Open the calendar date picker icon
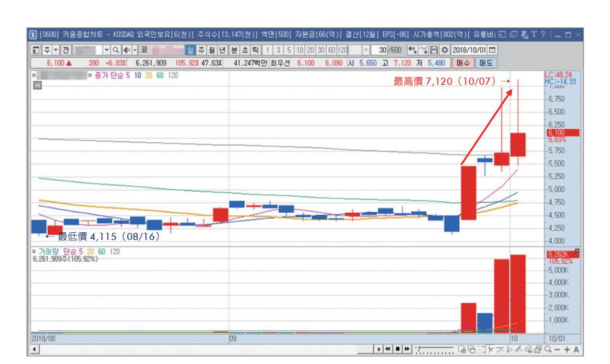 (x=492, y=50)
